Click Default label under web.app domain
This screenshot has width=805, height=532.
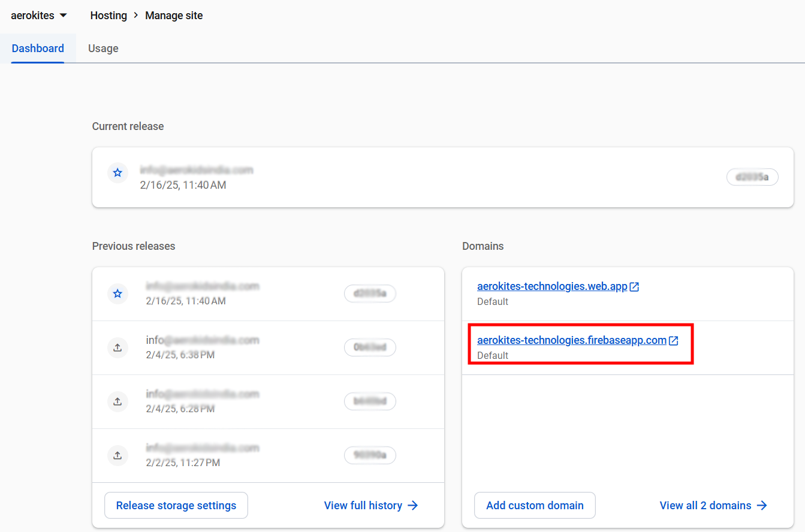coord(493,301)
